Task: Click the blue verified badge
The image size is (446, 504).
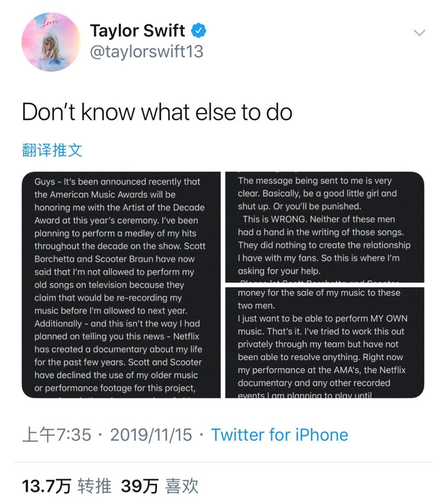Action: point(199,31)
